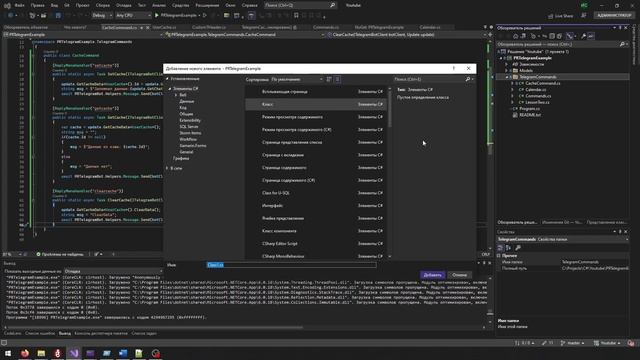
Task: Click the magnifier icon in dialog search box
Action: pyautogui.click(x=468, y=79)
